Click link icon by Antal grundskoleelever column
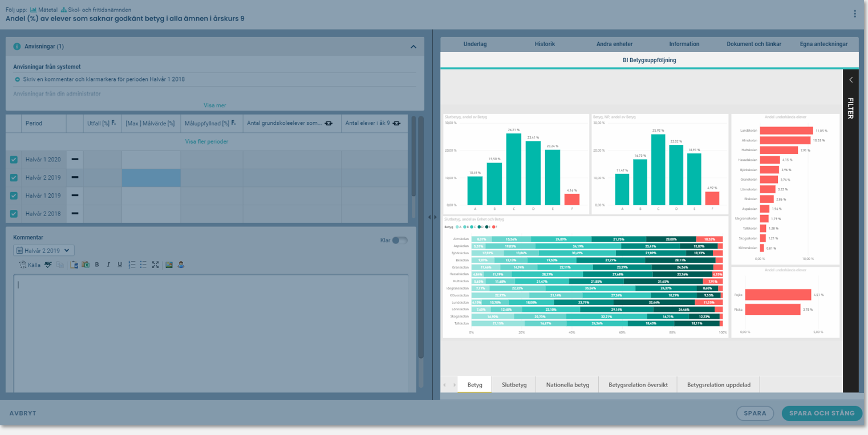868x435 pixels. pos(328,123)
